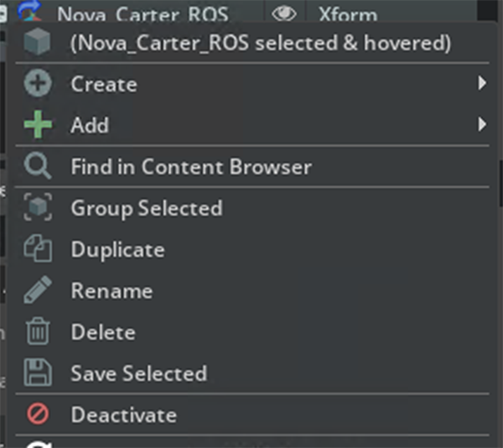The image size is (503, 448).
Task: Select the Nova_Carter_ROS tree row
Action: click(x=143, y=14)
